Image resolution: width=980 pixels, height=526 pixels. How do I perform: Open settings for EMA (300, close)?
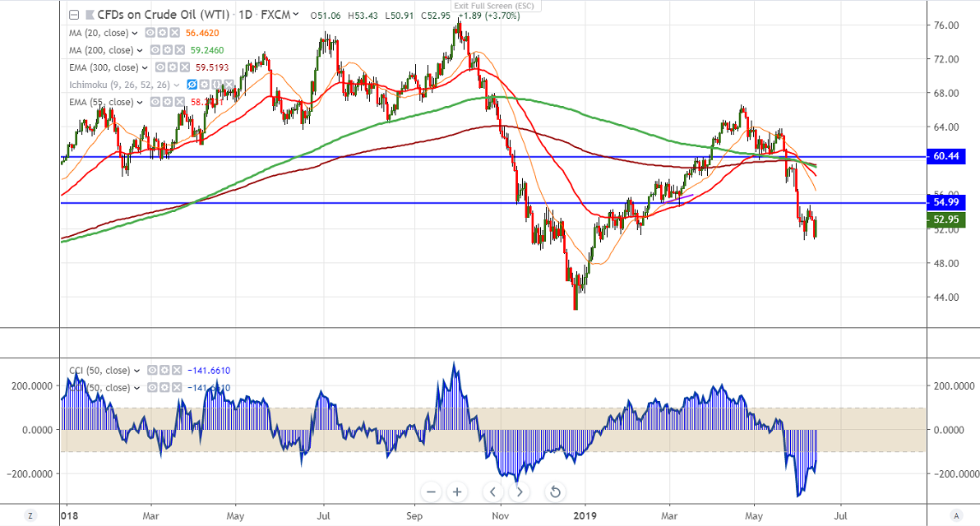(x=172, y=67)
